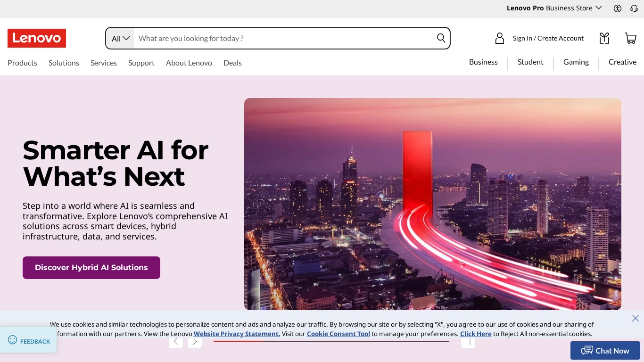Go to the previous carousel slide
644x362 pixels.
coord(176,342)
